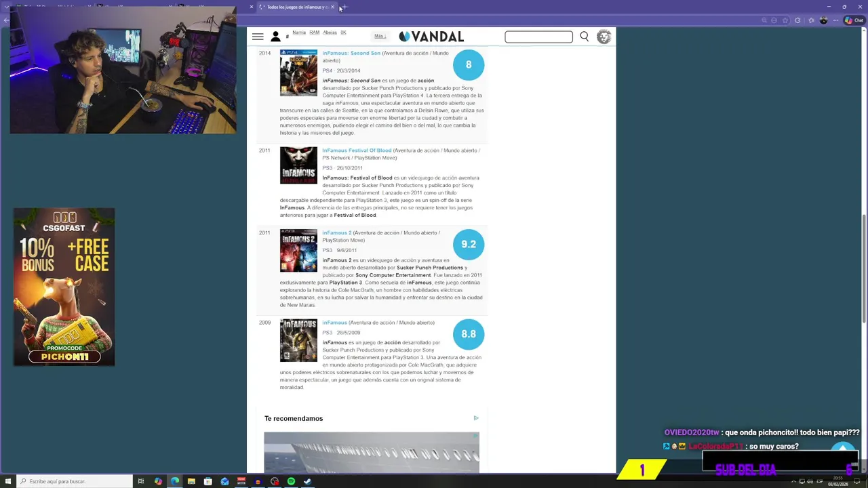Open the 2009 inFamous title link
The height and width of the screenshot is (488, 868).
tap(334, 323)
